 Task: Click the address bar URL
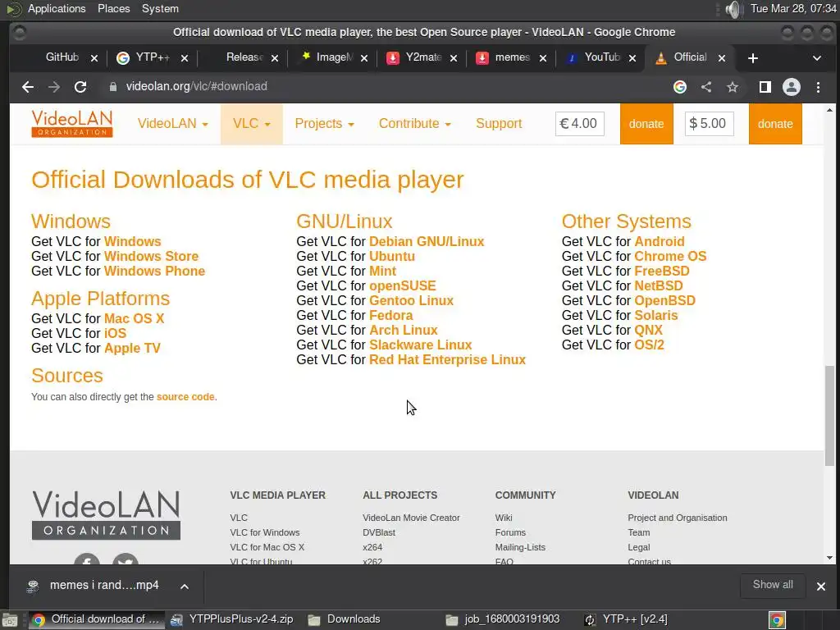point(197,87)
